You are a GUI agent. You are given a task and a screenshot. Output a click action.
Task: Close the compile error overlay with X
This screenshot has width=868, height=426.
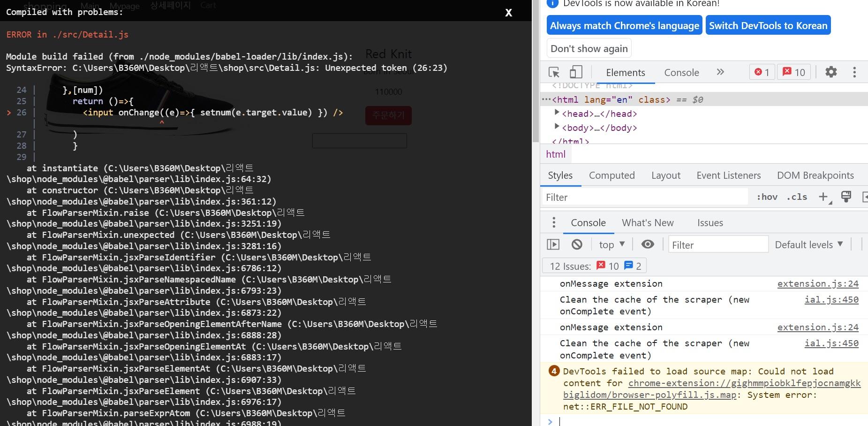508,13
